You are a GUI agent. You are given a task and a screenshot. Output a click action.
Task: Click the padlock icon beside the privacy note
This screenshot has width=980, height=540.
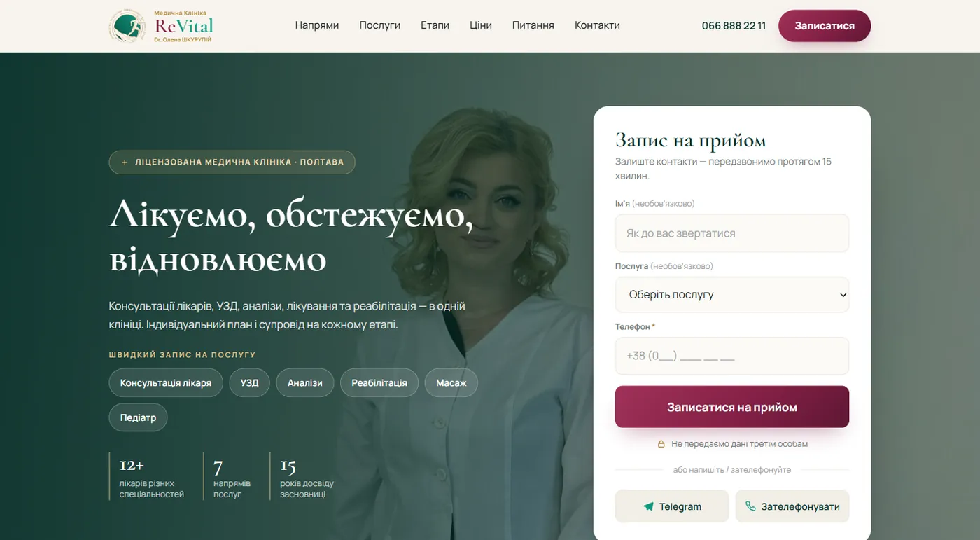pos(661,444)
